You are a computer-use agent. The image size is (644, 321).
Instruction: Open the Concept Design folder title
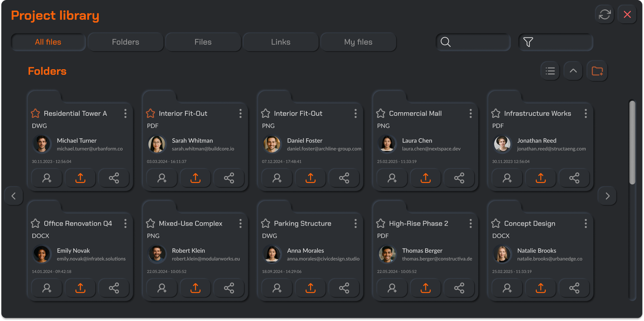pos(530,223)
